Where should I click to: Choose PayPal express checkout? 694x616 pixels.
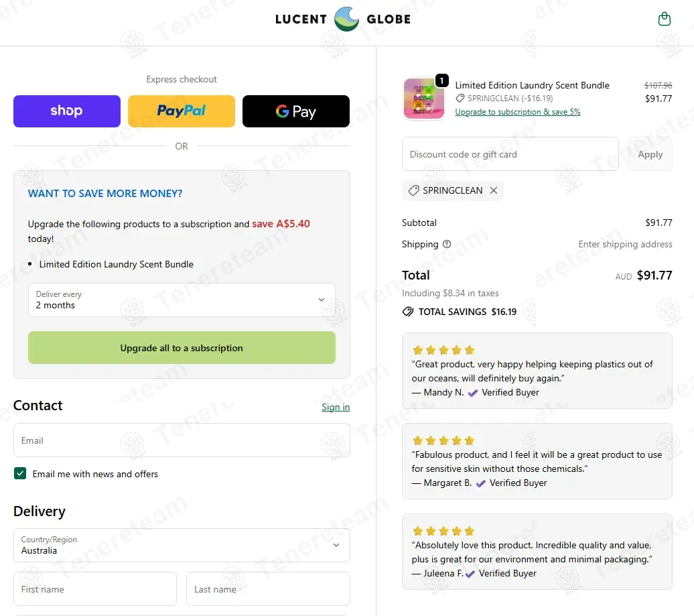182,111
